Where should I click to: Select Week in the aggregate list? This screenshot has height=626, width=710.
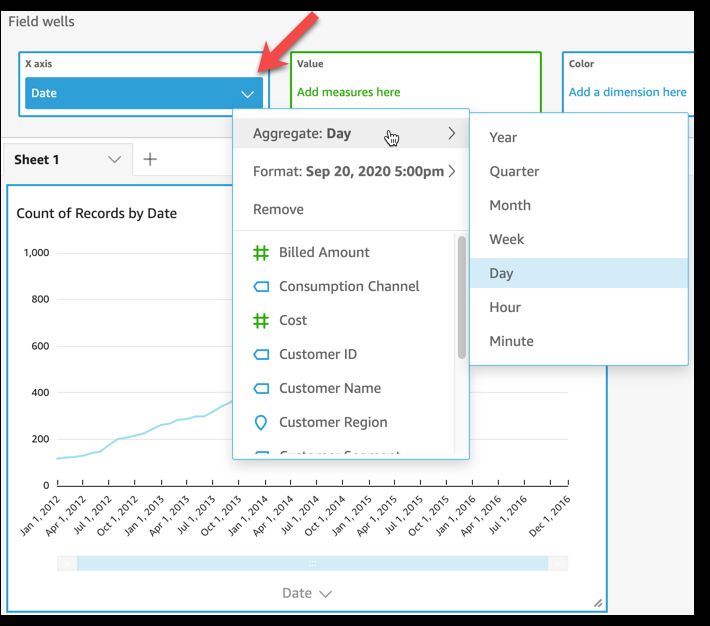(507, 240)
